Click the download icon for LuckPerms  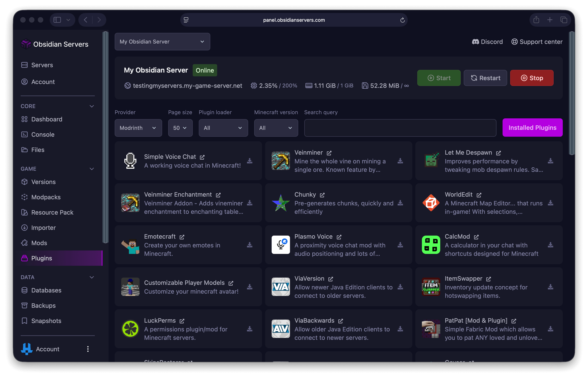tap(250, 329)
